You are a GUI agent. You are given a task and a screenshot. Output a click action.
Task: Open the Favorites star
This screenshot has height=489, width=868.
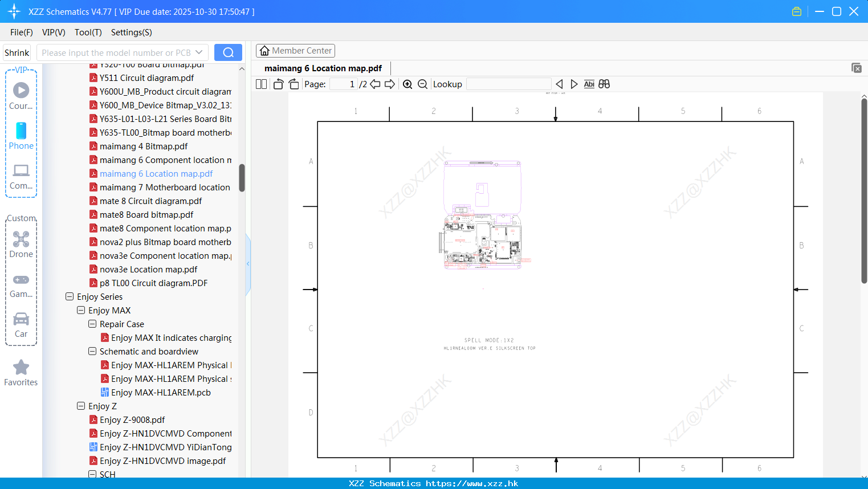21,373
